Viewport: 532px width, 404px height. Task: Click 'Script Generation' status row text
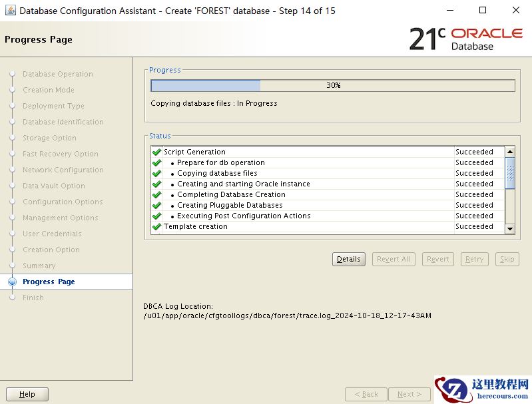click(x=194, y=152)
